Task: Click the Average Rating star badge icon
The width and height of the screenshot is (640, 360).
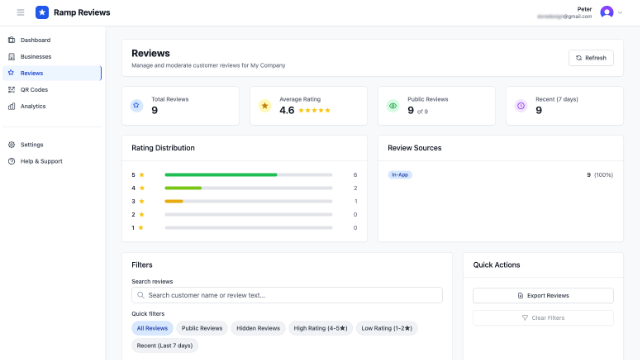Action: click(264, 106)
